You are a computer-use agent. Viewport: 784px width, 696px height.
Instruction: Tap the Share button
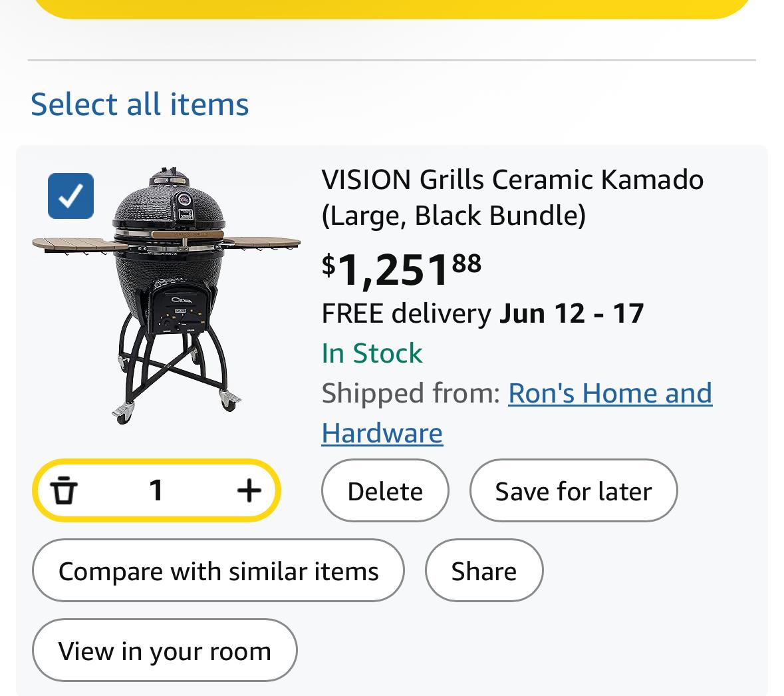484,570
